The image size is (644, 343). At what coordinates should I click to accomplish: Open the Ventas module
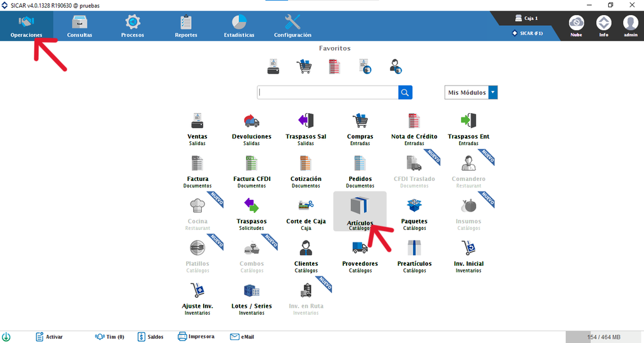197,129
